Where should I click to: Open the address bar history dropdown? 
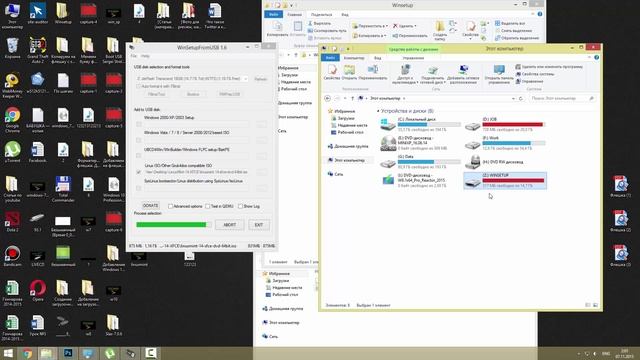pyautogui.click(x=513, y=98)
